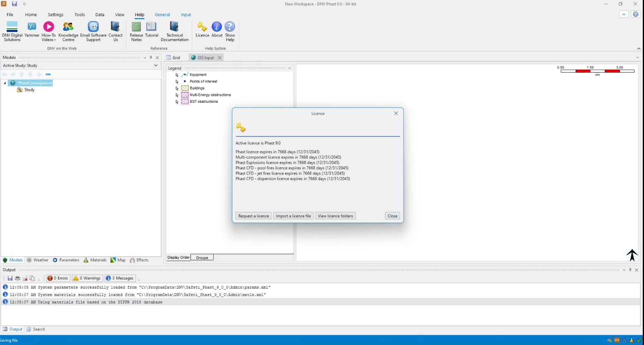The width and height of the screenshot is (644, 345).
Task: Click Multi-Energy obstructions pink swatch
Action: (x=185, y=95)
